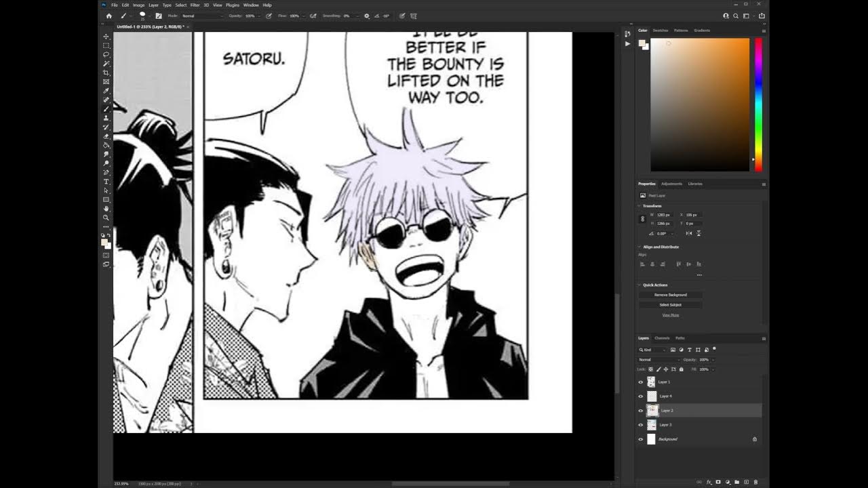Screen dimensions: 868x488
Task: Select the Spot Healing Brush tool
Action: tap(106, 100)
